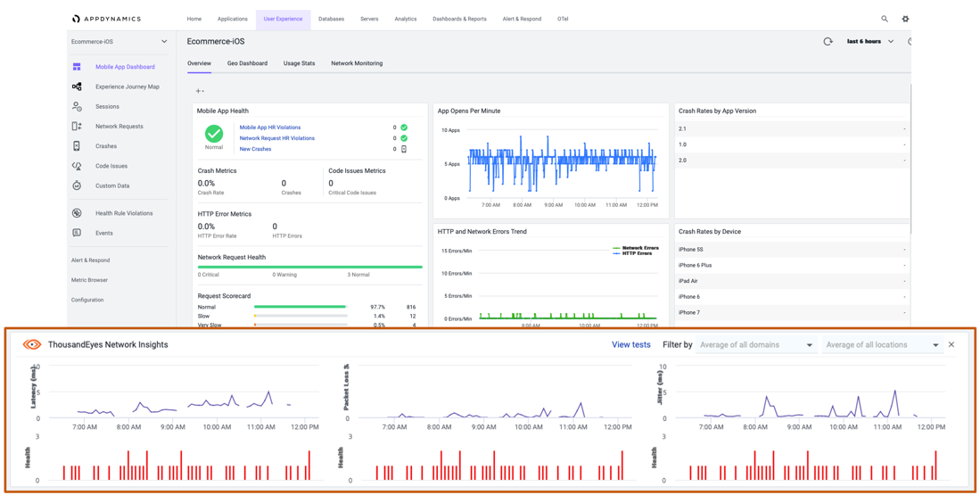Open the last 6 hours time range dropdown

(x=870, y=41)
